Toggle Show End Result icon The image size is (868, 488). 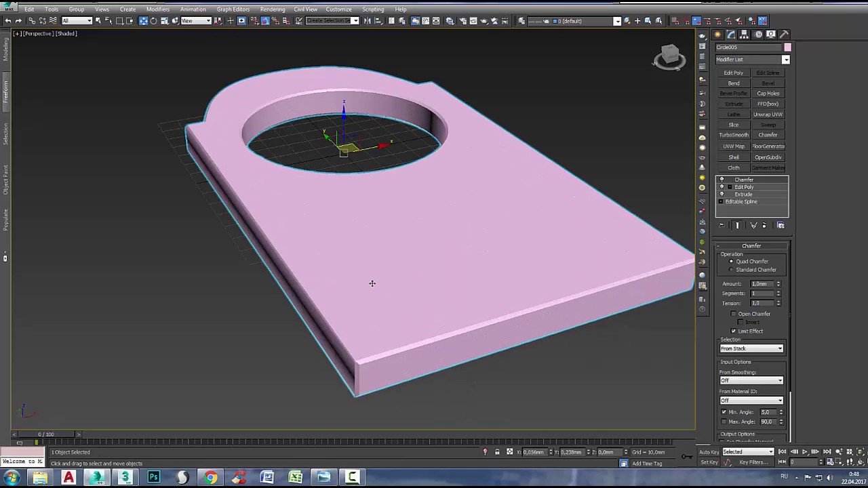[737, 226]
